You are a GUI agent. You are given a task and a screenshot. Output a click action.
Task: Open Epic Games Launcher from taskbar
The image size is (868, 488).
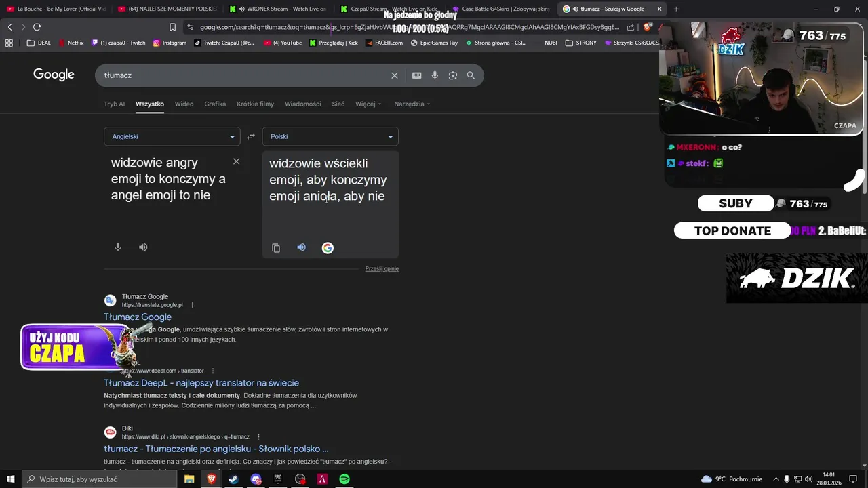278,479
